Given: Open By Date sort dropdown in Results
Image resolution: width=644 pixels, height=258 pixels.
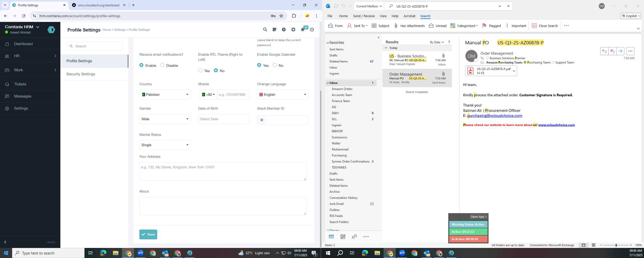Looking at the screenshot, I should point(437,42).
